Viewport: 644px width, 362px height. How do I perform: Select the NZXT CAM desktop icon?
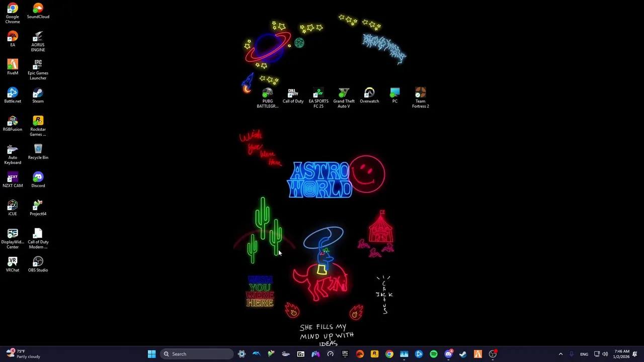[x=13, y=180]
